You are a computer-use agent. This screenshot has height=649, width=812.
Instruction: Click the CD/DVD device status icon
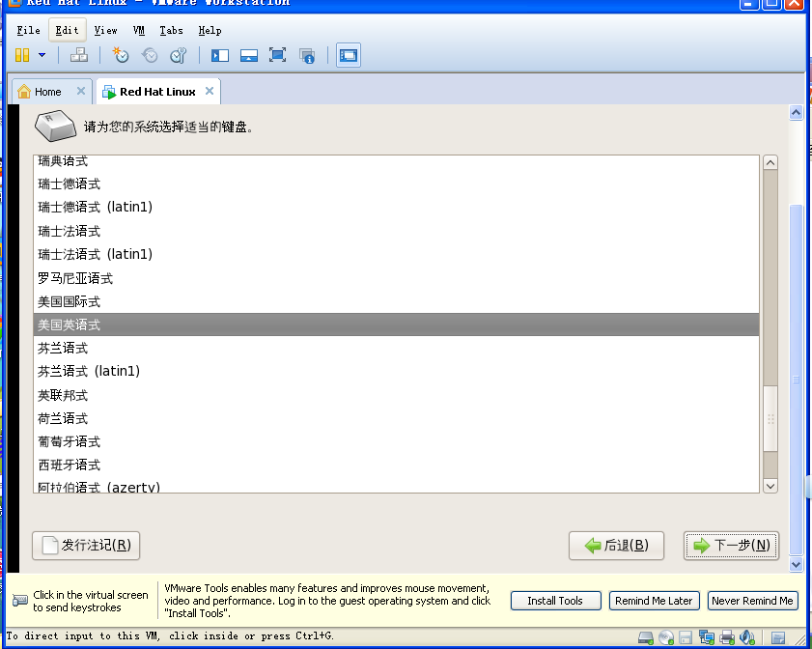pyautogui.click(x=666, y=635)
